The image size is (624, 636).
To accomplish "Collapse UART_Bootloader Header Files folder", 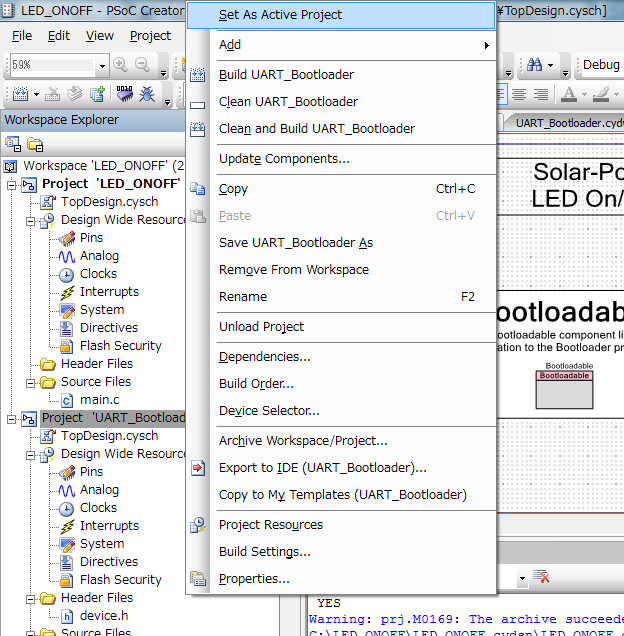I will click(30, 599).
